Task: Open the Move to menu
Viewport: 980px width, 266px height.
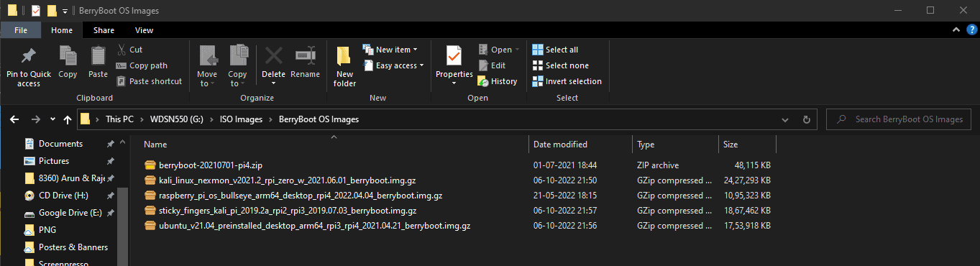Action: point(207,66)
